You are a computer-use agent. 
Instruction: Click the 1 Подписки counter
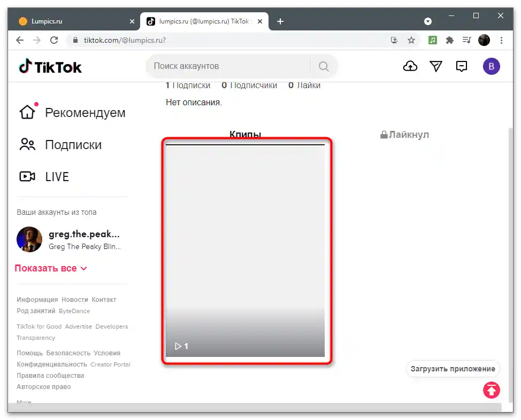point(188,85)
